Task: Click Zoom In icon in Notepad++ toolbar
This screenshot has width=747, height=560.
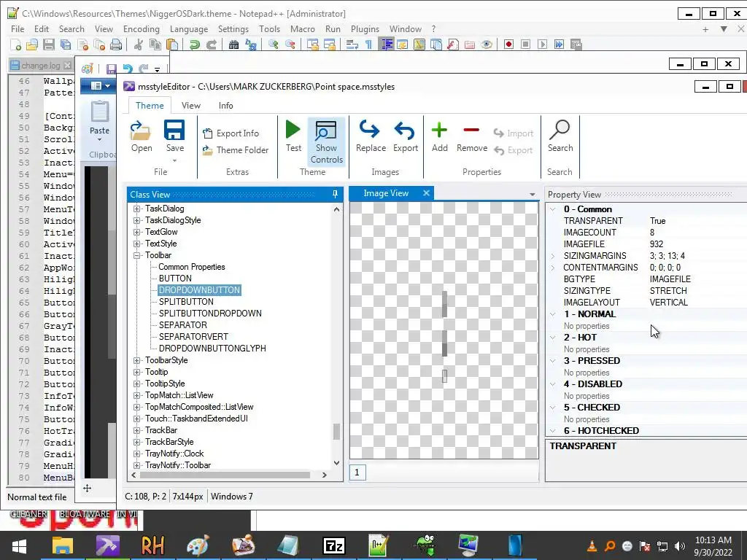Action: pyautogui.click(x=273, y=44)
